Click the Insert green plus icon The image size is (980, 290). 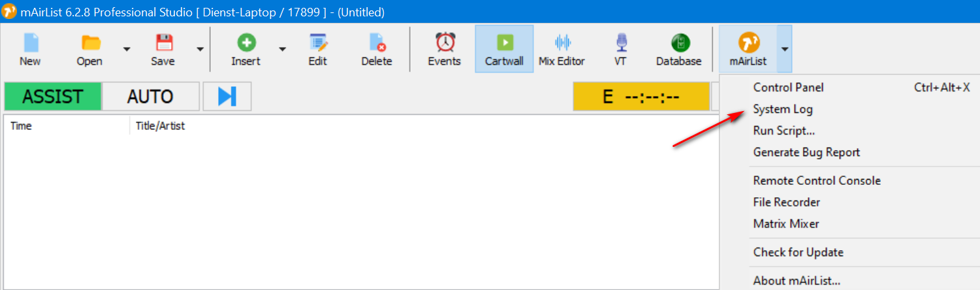coord(245,43)
